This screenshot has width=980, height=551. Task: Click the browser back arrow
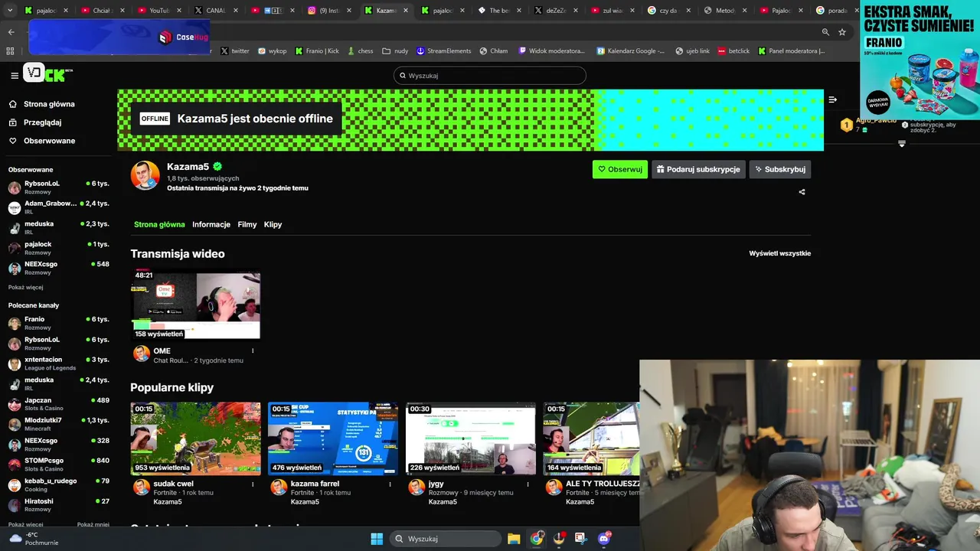[11, 32]
